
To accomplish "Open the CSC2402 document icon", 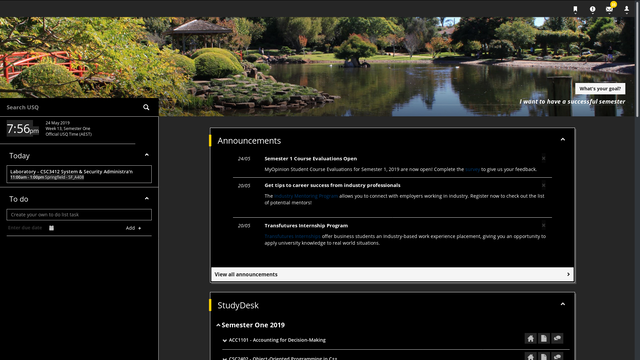I will point(544,356).
